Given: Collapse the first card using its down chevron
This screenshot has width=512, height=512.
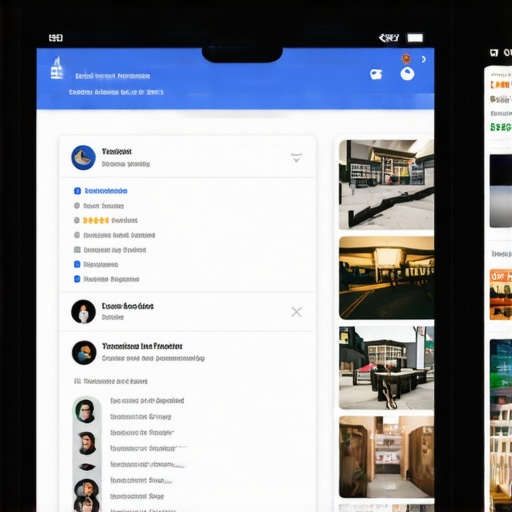Looking at the screenshot, I should (x=296, y=158).
